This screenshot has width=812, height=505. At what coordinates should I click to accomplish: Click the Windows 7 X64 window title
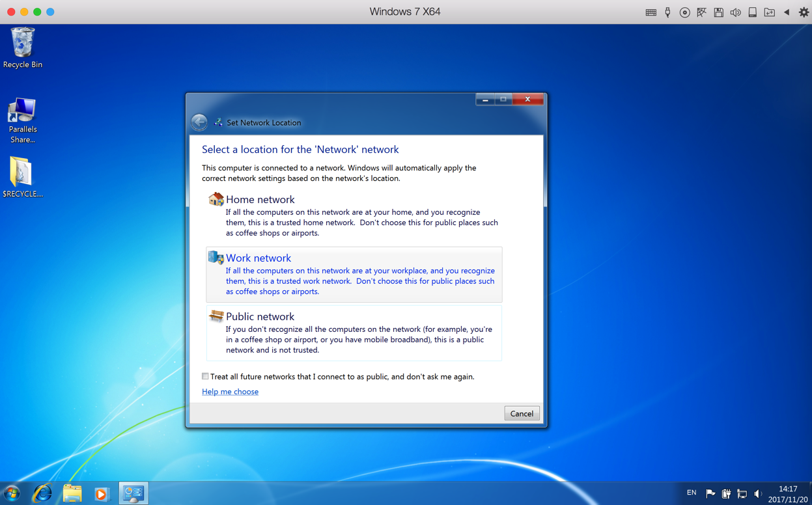pyautogui.click(x=405, y=12)
